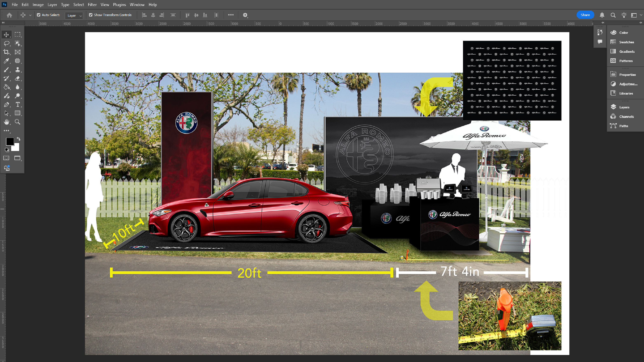
Task: Select the Horizontal Type tool
Action: [18, 104]
